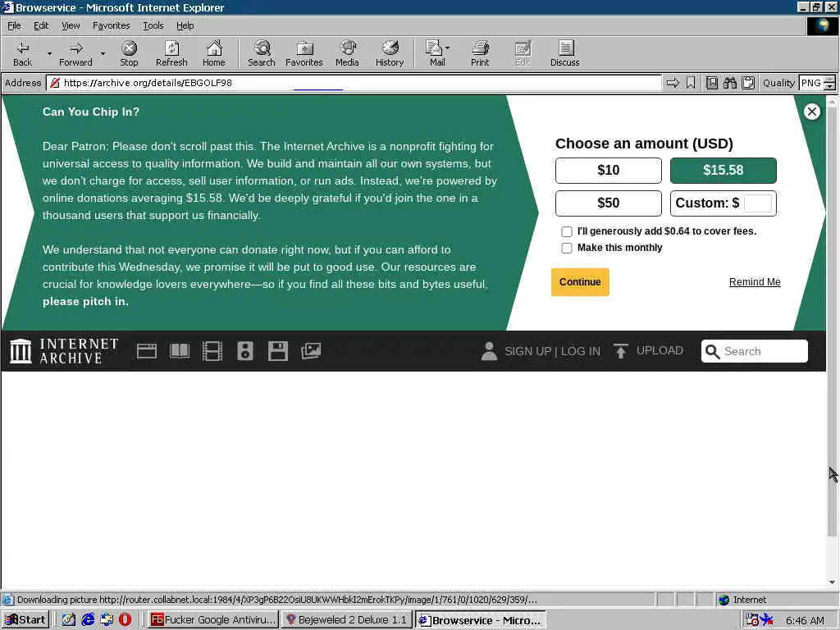Image resolution: width=840 pixels, height=630 pixels.
Task: Open the Edit menu
Action: [x=41, y=25]
